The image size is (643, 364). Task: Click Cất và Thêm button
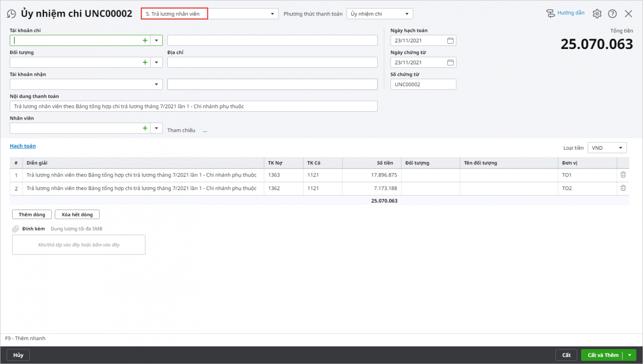click(603, 355)
